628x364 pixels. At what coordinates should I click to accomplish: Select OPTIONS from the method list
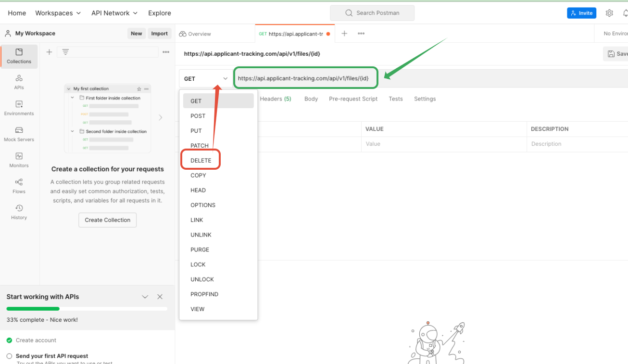point(218,205)
